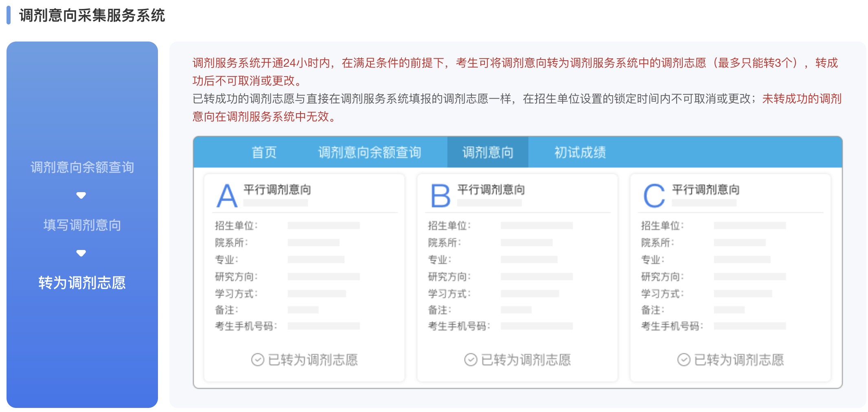The height and width of the screenshot is (412, 868).
Task: Open the 首页 tab
Action: coord(264,152)
